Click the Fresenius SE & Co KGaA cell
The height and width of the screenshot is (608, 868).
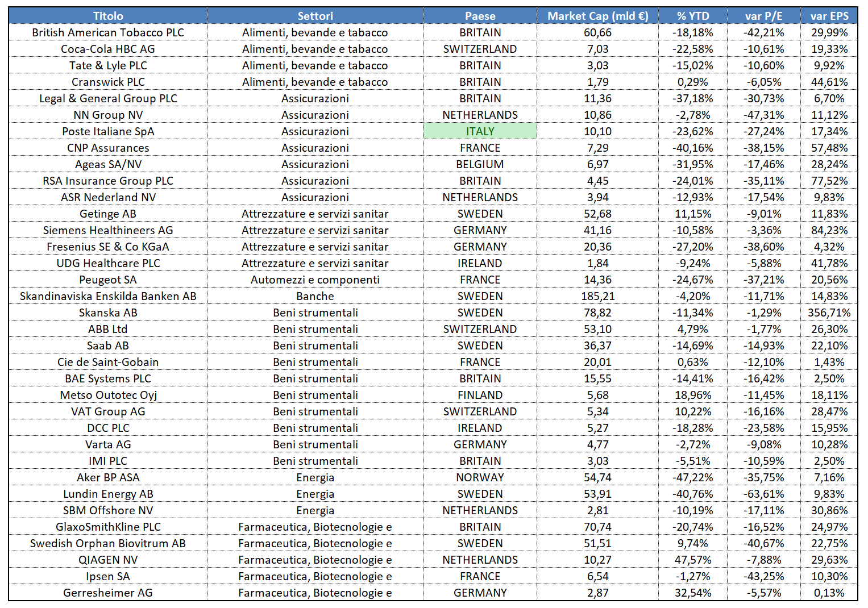(x=108, y=247)
